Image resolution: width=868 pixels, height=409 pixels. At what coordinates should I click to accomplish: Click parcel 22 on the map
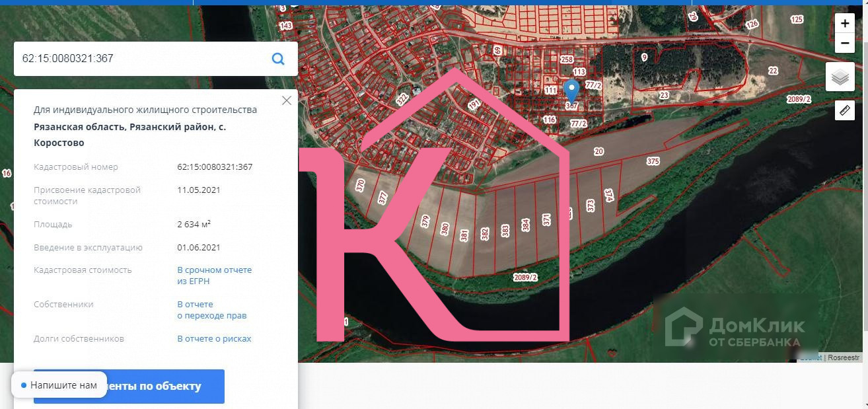coord(773,71)
